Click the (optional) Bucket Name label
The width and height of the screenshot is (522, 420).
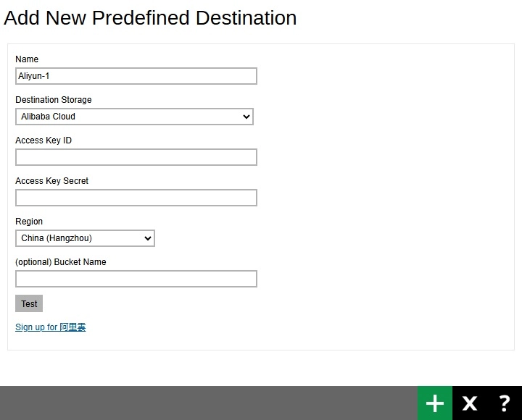(61, 262)
